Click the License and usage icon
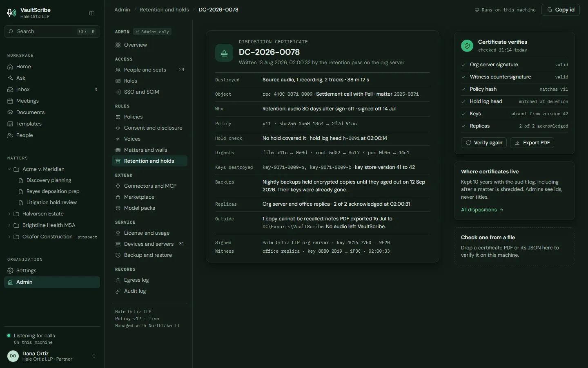 118,233
